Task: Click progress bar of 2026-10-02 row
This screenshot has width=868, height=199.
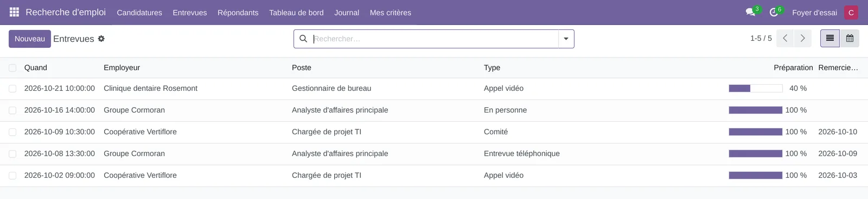Action: coord(756,175)
